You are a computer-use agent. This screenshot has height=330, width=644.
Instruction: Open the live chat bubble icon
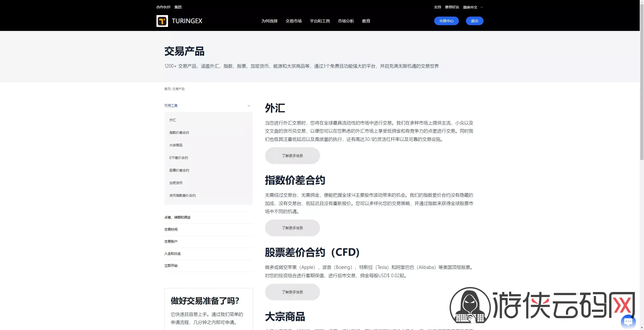pos(628,321)
